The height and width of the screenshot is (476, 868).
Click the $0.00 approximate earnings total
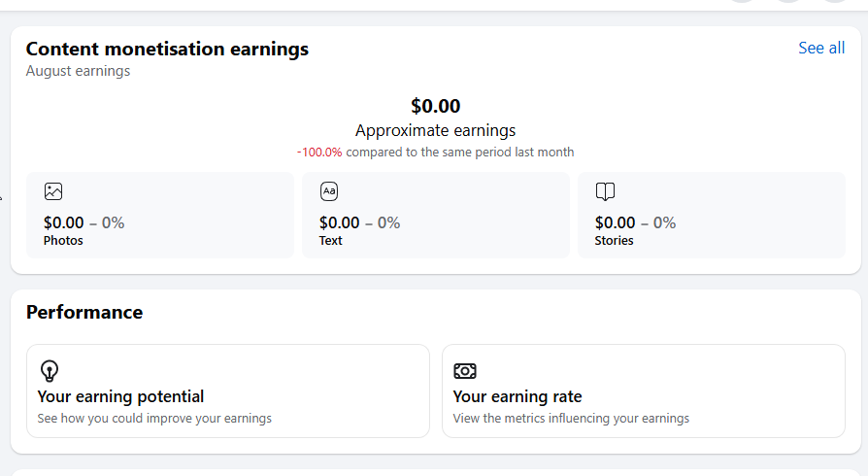[436, 106]
